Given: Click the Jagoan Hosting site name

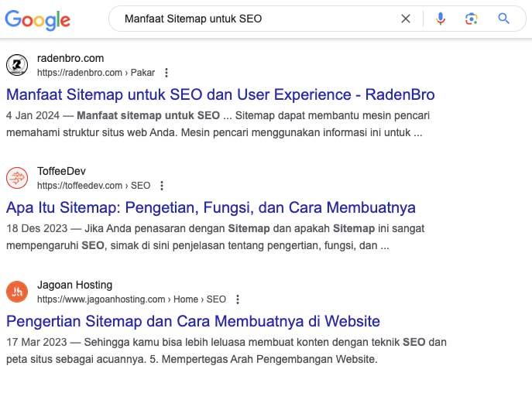Looking at the screenshot, I should coord(74,285).
